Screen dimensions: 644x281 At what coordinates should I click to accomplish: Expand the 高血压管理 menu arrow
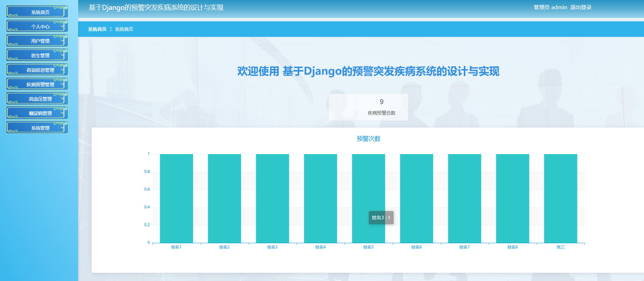(62, 98)
